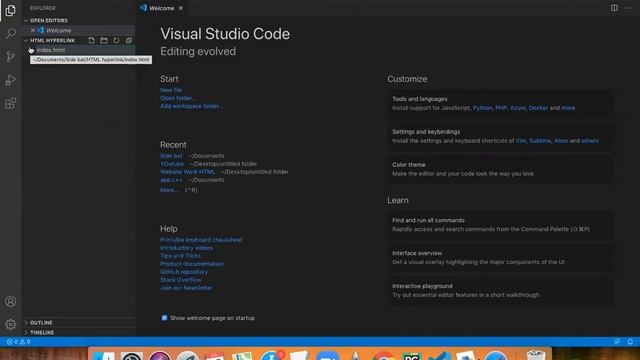This screenshot has height=360, width=640.
Task: Open Tips and Tricks link
Action: click(x=180, y=256)
